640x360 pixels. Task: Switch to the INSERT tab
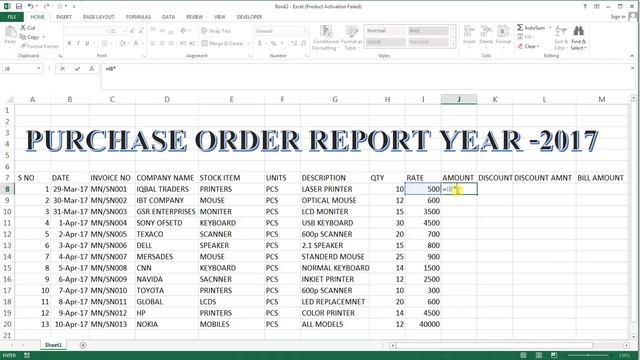point(64,17)
